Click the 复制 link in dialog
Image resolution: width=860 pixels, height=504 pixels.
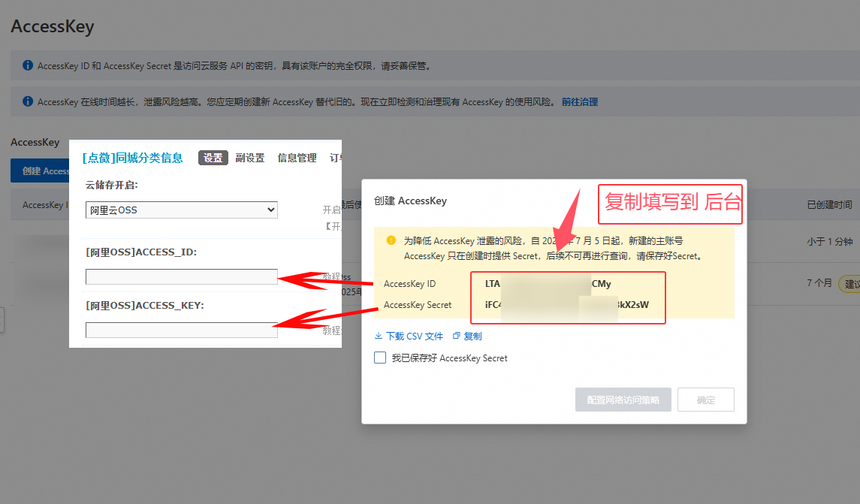[472, 337]
